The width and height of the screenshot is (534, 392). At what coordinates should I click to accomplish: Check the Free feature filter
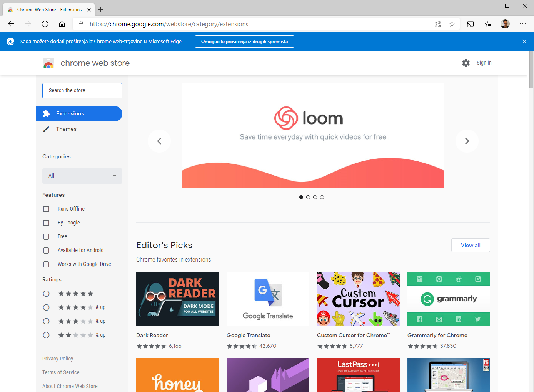coord(46,237)
